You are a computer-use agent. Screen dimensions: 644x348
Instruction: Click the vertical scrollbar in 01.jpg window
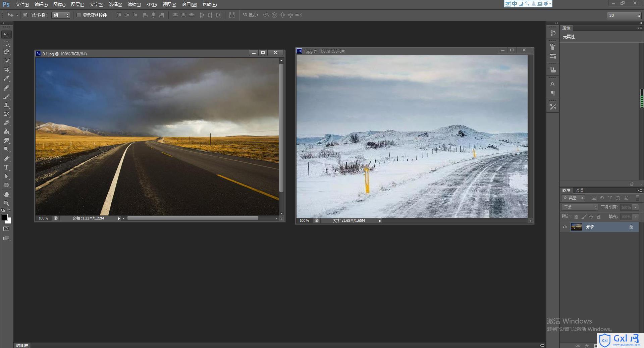click(x=281, y=128)
